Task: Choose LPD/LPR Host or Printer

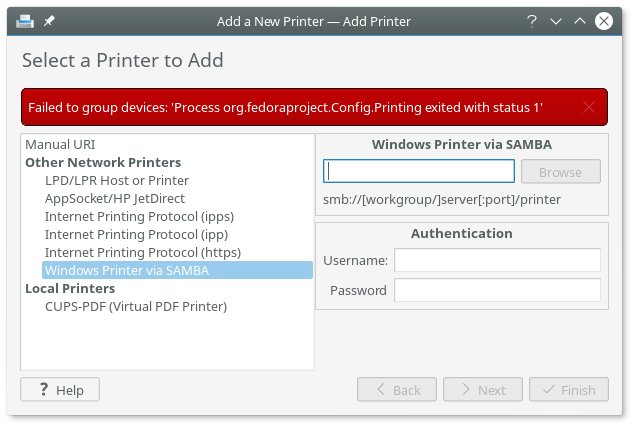Action: (117, 180)
